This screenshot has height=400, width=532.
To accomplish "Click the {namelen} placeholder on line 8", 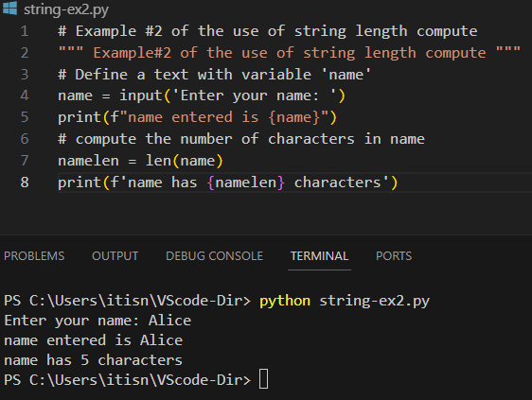I will (x=245, y=183).
